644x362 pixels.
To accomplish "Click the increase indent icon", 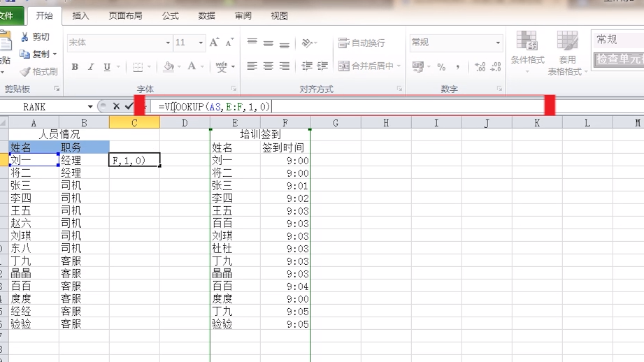I will pos(323,66).
